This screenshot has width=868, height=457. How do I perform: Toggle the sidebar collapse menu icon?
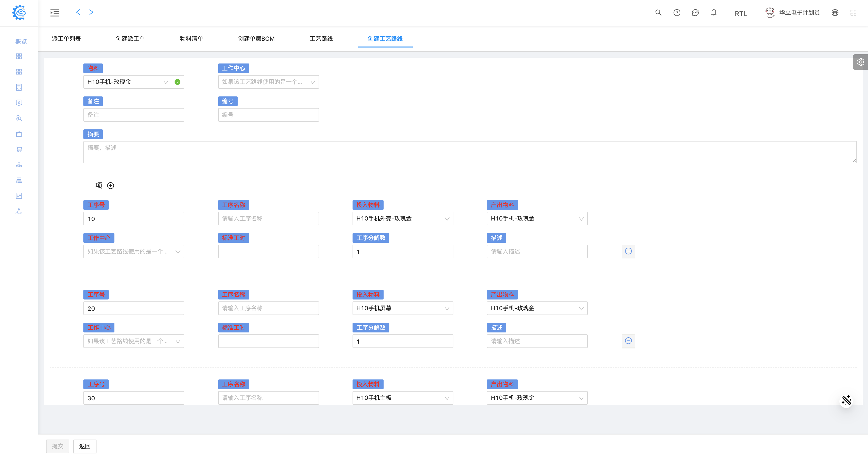(x=55, y=13)
